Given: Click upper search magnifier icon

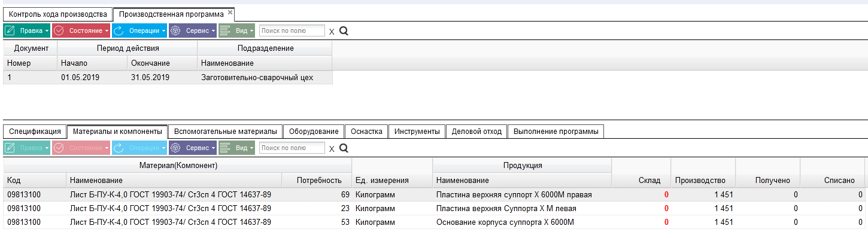Looking at the screenshot, I should point(344,30).
